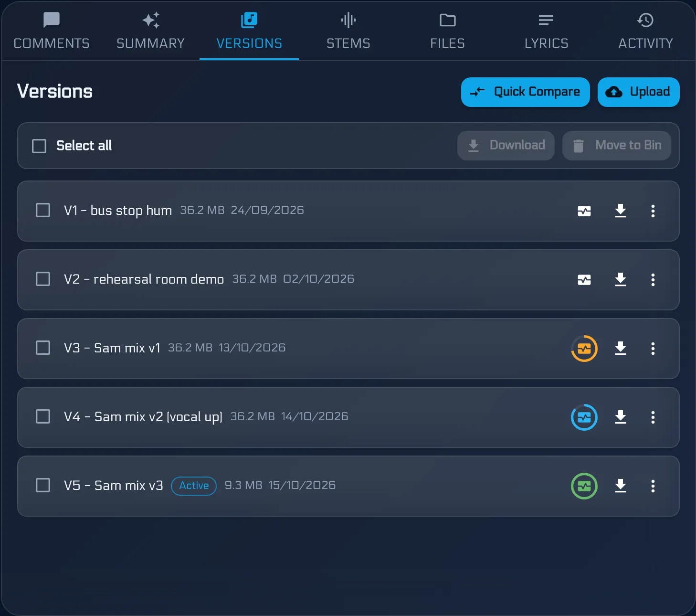The height and width of the screenshot is (616, 696).
Task: Open waveform analysis for V2 rehearsal room demo
Action: 584,280
